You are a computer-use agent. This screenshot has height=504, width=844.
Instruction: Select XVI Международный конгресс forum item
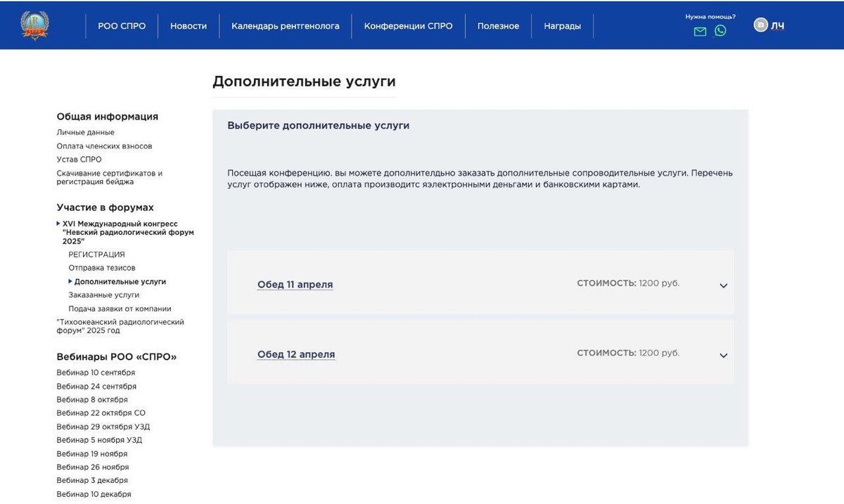tap(128, 232)
